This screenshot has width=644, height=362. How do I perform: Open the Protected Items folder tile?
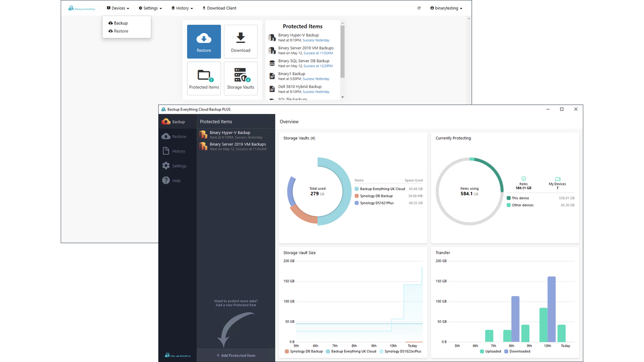(204, 78)
